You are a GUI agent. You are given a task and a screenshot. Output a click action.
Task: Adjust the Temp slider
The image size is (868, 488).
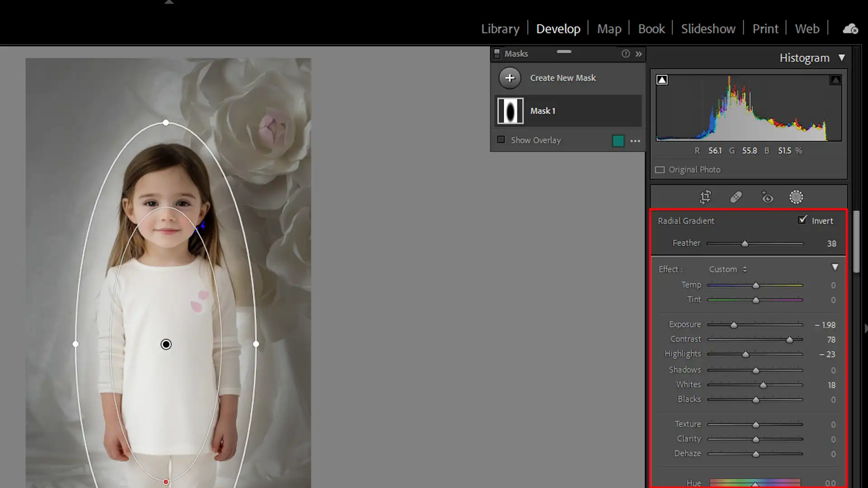click(755, 285)
